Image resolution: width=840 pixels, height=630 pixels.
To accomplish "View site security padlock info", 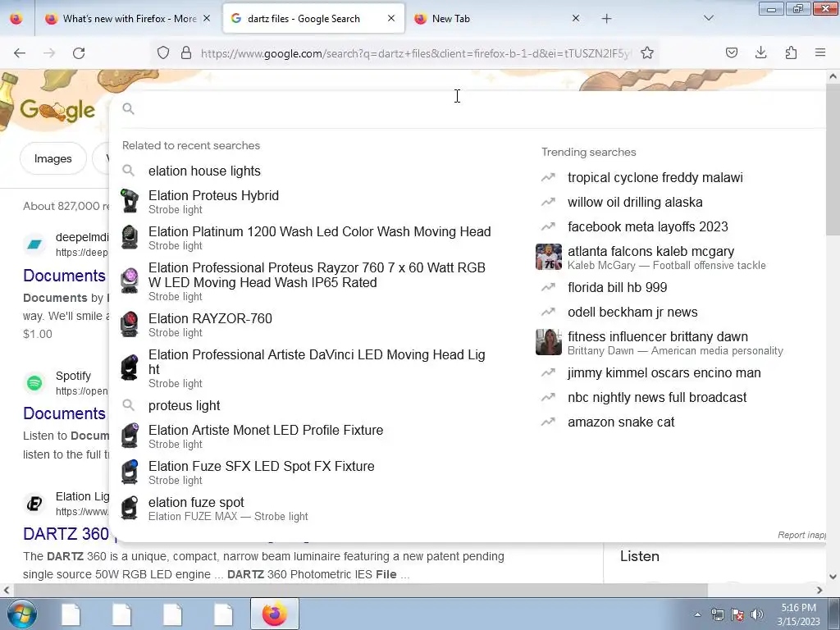I will [x=186, y=52].
